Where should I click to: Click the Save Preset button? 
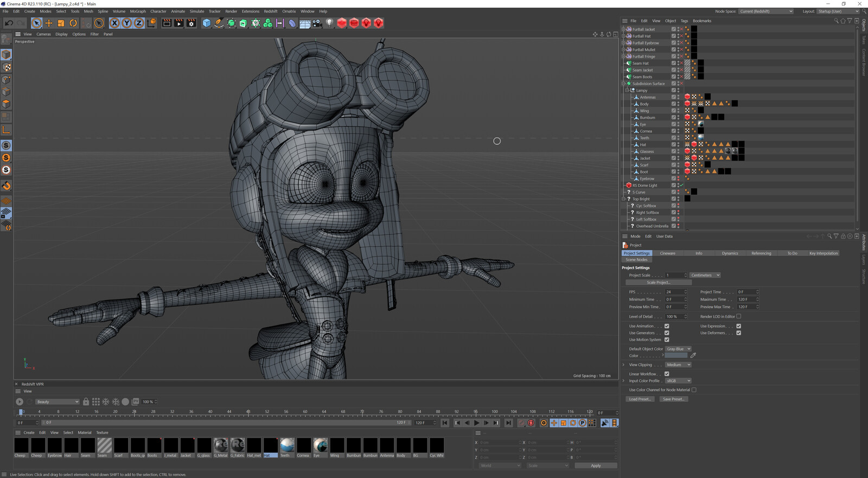(x=673, y=399)
